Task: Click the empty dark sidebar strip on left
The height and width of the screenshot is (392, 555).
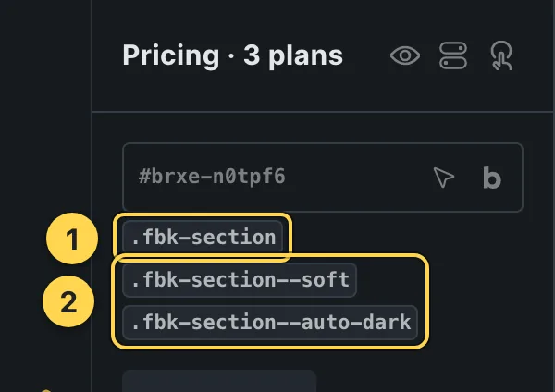Action: coord(45,106)
